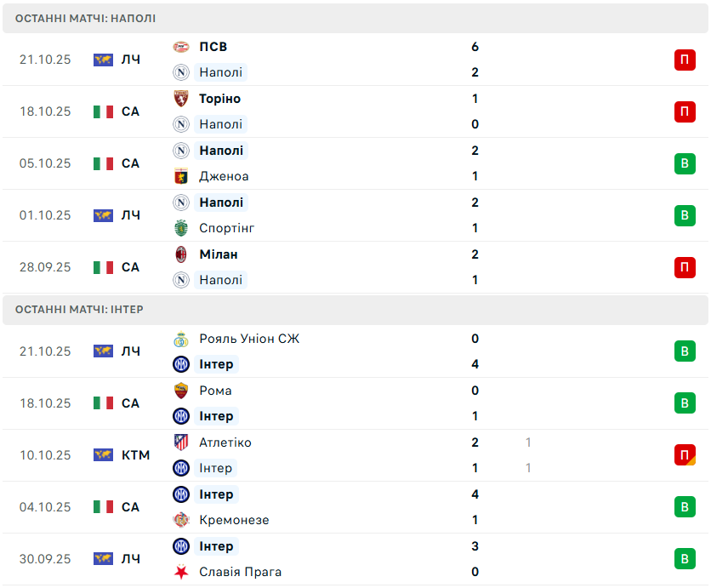Click the Genoa club crest icon
The width and height of the screenshot is (711, 588).
[x=180, y=176]
